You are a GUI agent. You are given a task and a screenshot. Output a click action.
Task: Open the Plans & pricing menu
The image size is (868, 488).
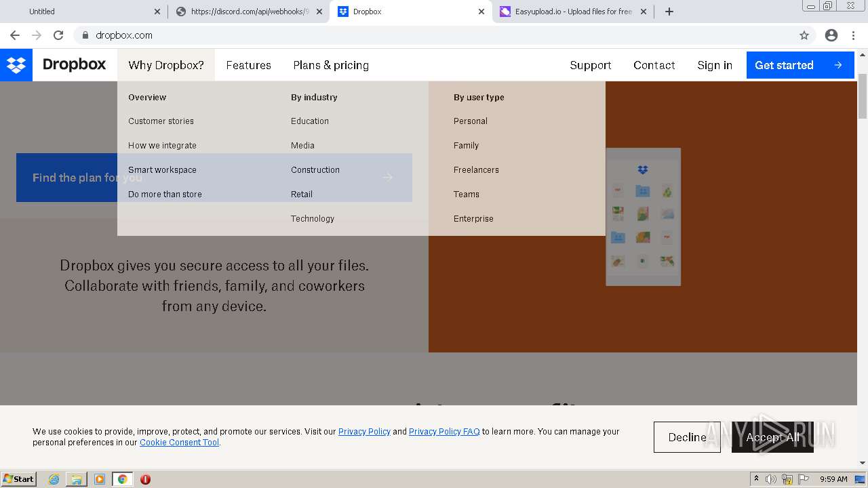[x=331, y=65]
